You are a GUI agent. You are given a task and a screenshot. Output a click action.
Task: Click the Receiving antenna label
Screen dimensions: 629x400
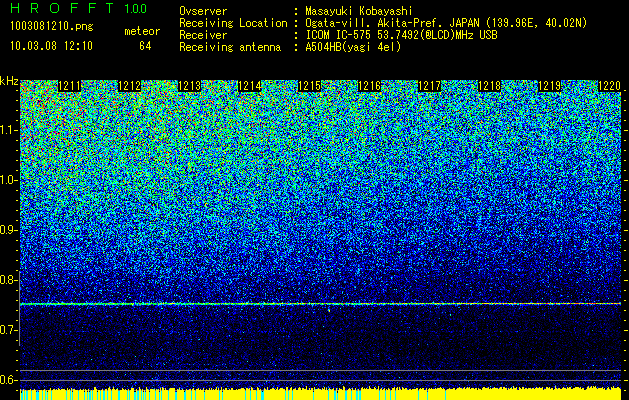[x=230, y=47]
